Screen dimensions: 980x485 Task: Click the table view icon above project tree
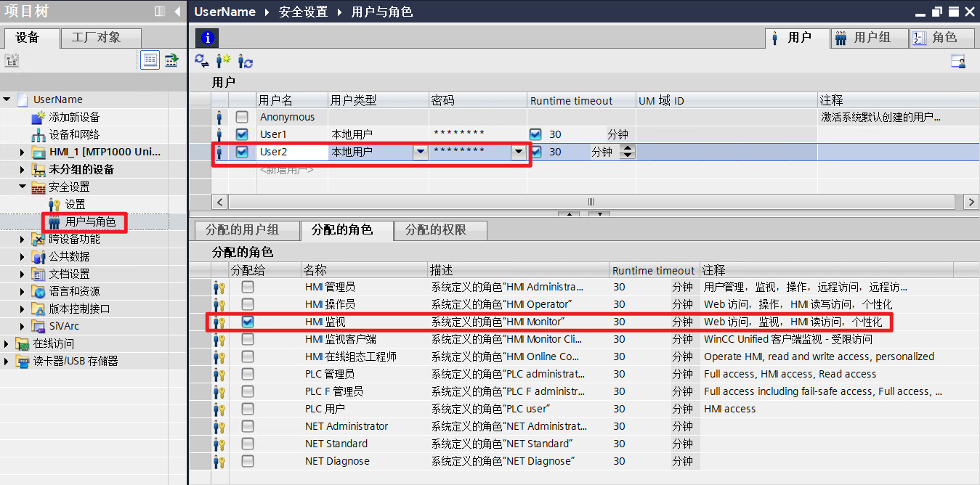coord(150,60)
